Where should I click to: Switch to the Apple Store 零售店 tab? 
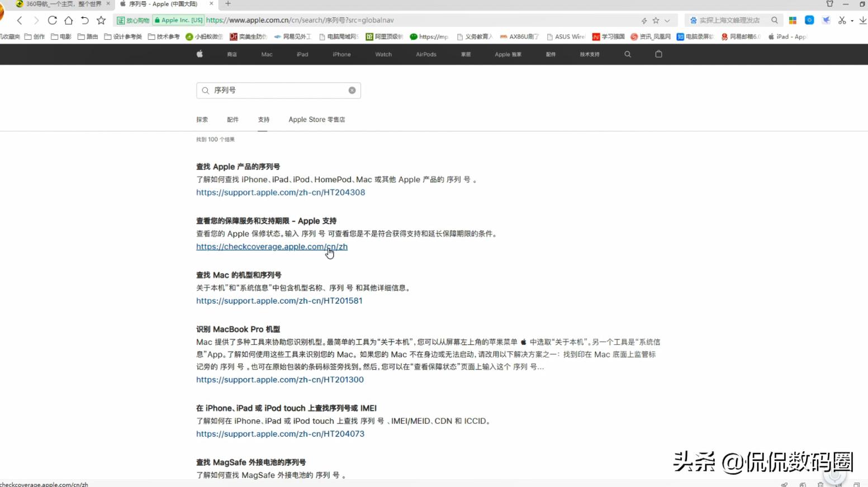click(x=316, y=119)
